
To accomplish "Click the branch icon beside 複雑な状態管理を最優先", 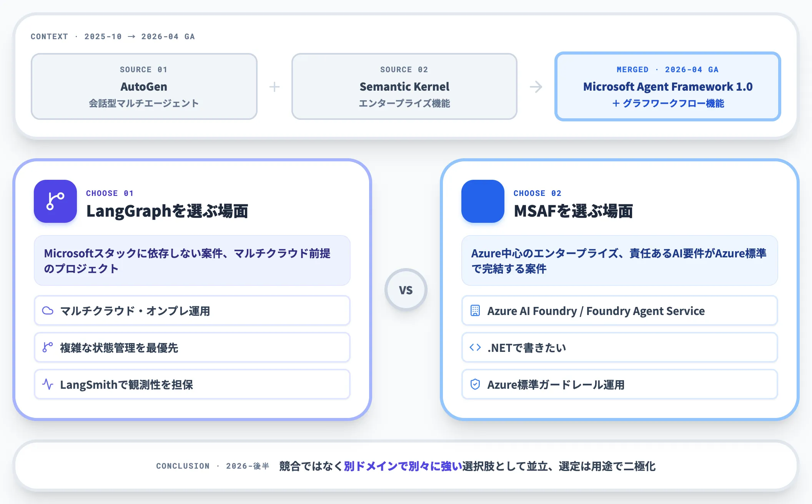I will (x=48, y=347).
